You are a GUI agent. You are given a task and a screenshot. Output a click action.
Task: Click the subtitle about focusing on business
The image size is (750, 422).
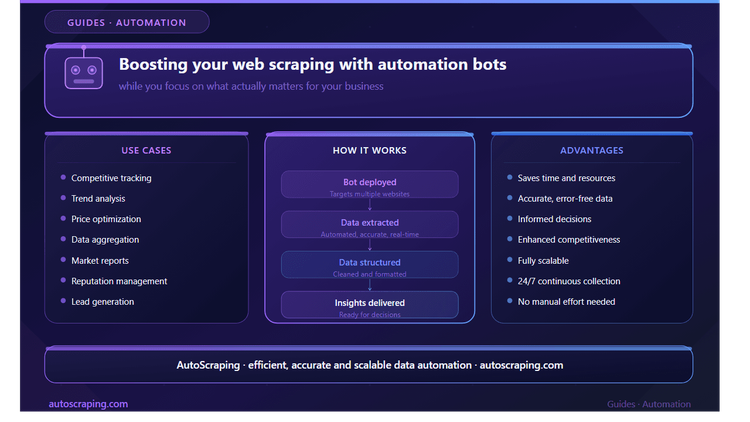tap(251, 86)
